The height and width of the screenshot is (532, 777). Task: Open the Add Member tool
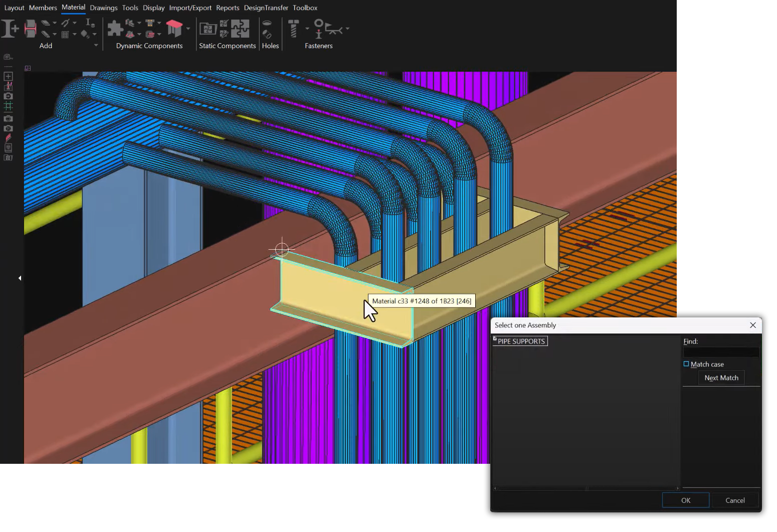point(10,28)
